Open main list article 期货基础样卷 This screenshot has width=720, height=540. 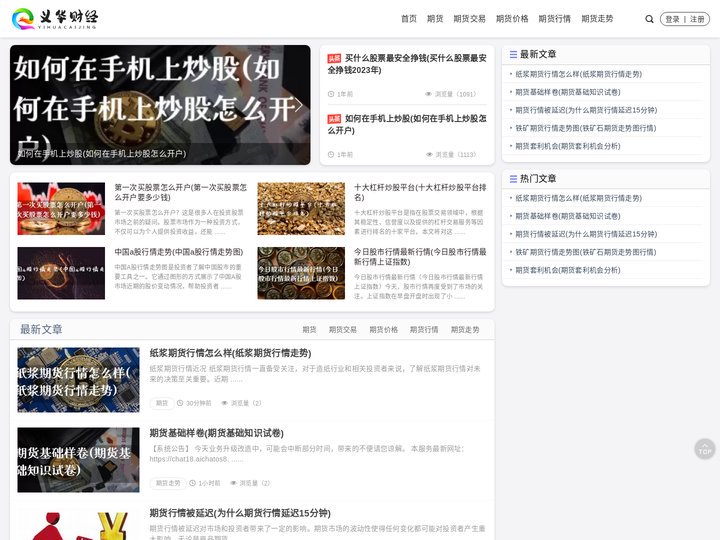coord(216,433)
